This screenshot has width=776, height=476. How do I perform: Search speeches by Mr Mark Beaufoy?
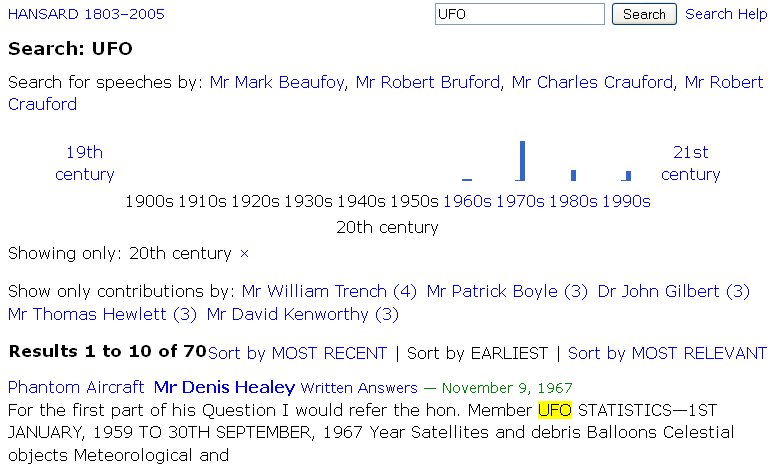pos(277,82)
